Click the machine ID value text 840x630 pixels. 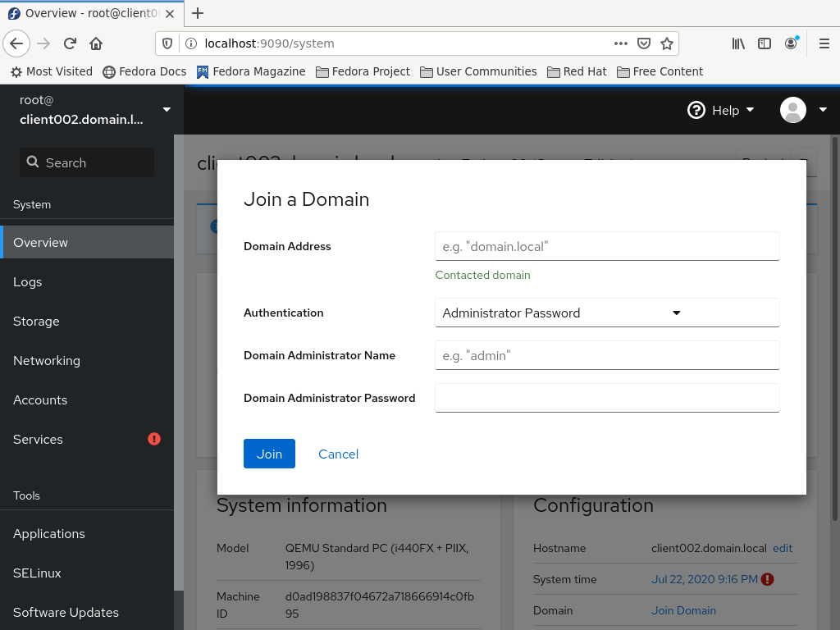pyautogui.click(x=379, y=605)
